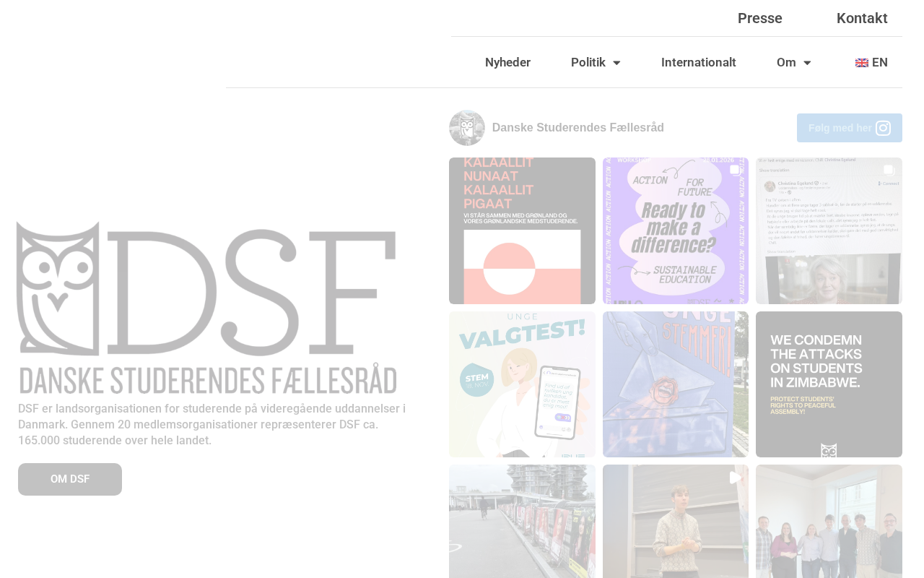Click the owl profile avatar
The height and width of the screenshot is (578, 924).
(x=467, y=128)
